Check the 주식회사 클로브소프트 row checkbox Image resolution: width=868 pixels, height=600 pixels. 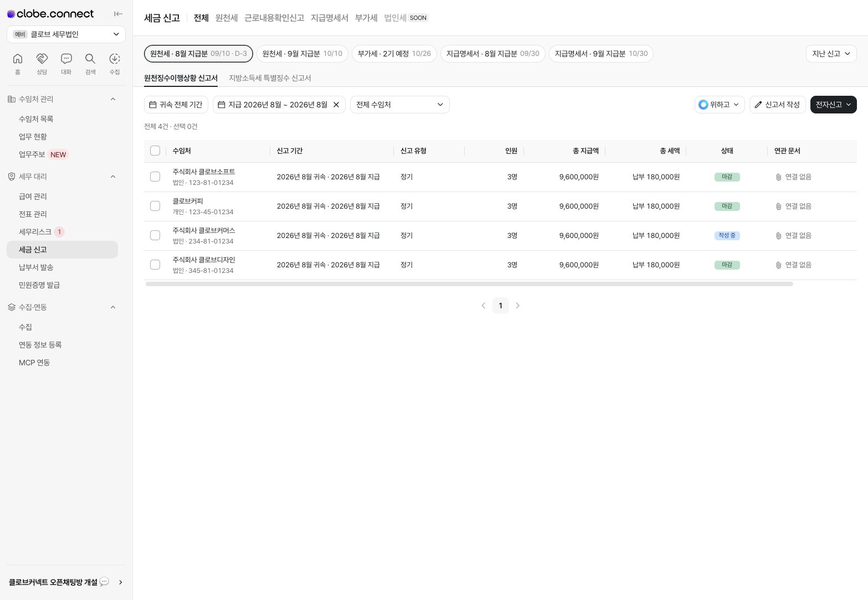[x=155, y=177]
